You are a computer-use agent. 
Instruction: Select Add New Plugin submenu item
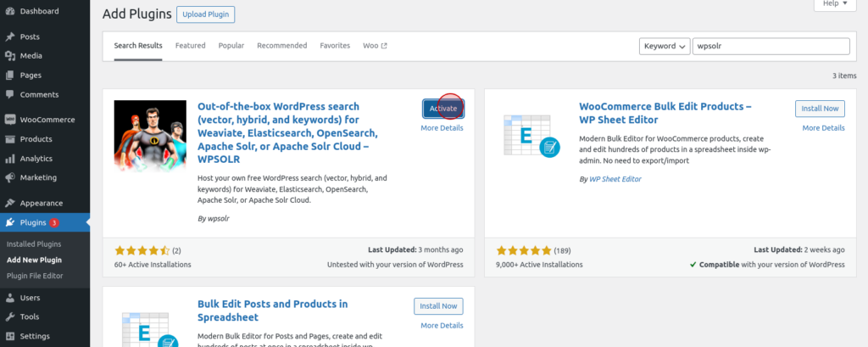34,260
